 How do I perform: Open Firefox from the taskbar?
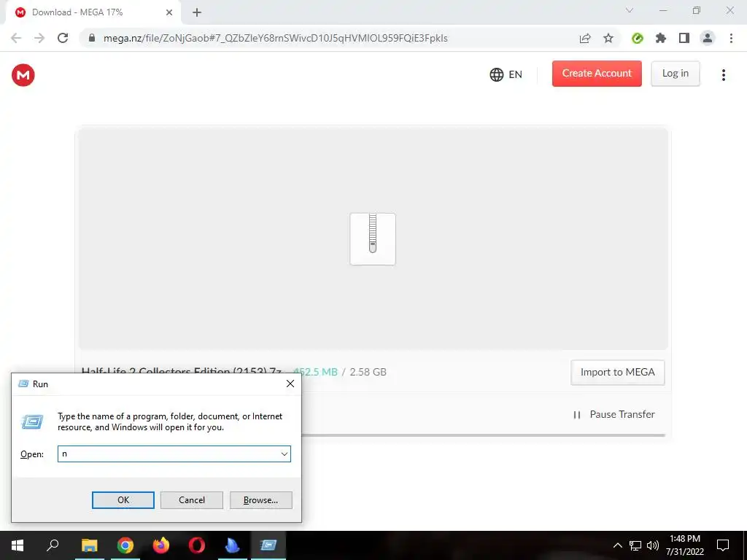tap(161, 545)
